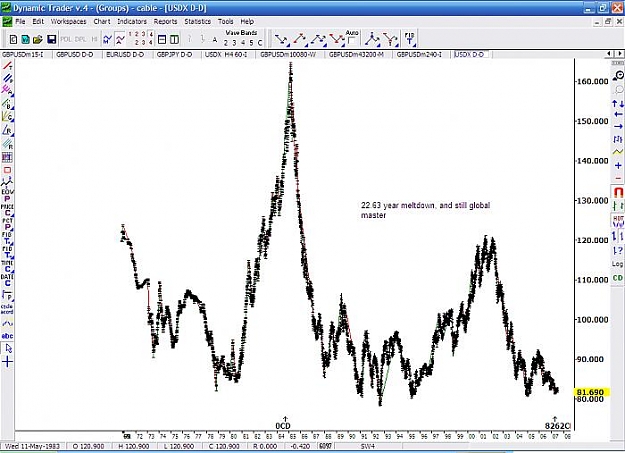
Task: Click the blue plus expand icon
Action: click(618, 165)
